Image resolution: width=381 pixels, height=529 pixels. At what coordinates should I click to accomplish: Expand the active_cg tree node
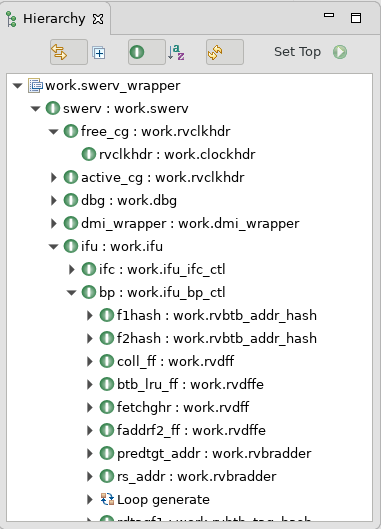[x=54, y=177]
